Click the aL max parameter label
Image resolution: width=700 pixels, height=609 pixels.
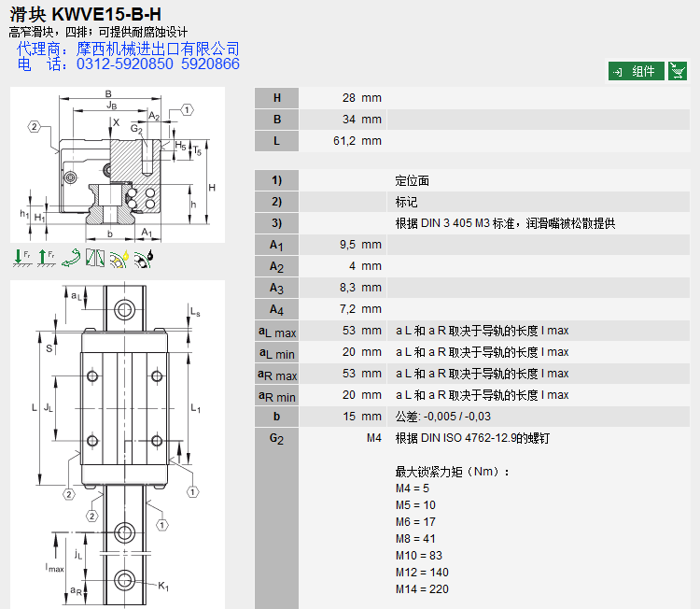click(276, 331)
